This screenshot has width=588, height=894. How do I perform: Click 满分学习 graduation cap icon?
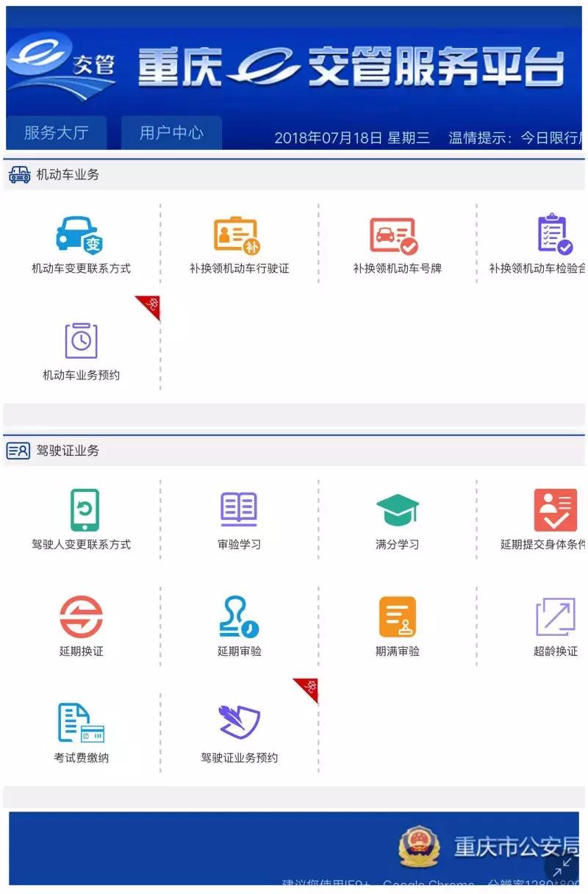click(398, 507)
